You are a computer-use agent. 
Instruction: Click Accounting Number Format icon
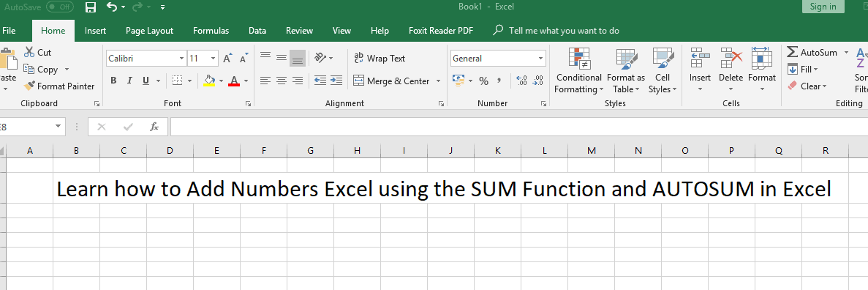point(458,81)
